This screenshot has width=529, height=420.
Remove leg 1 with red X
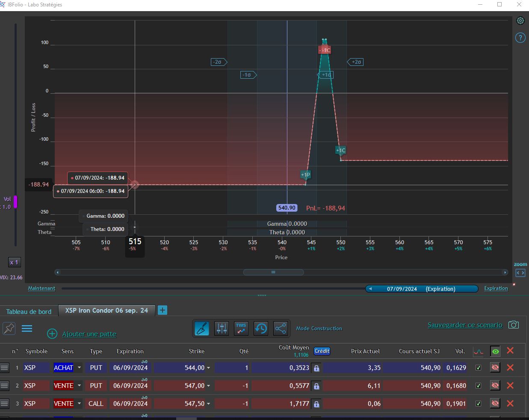[x=510, y=367]
